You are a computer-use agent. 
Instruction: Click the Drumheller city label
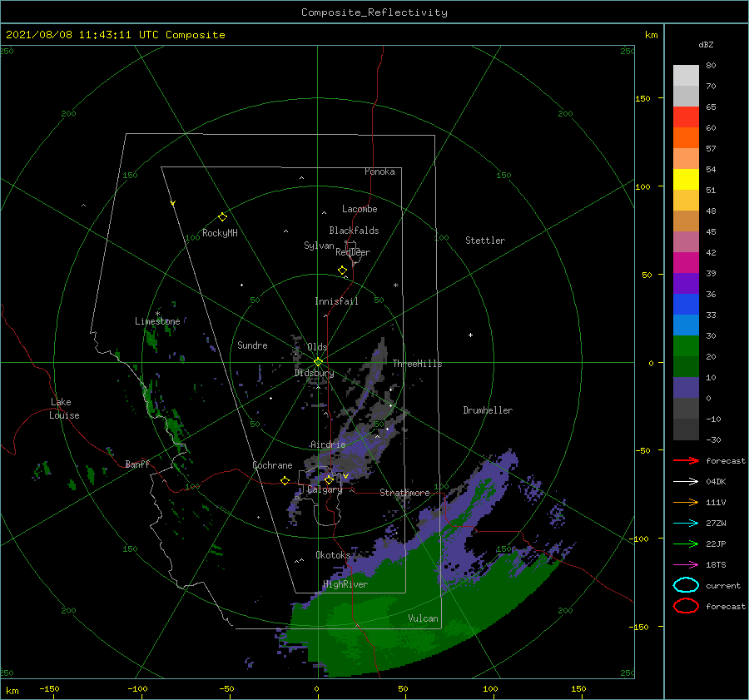pyautogui.click(x=488, y=410)
